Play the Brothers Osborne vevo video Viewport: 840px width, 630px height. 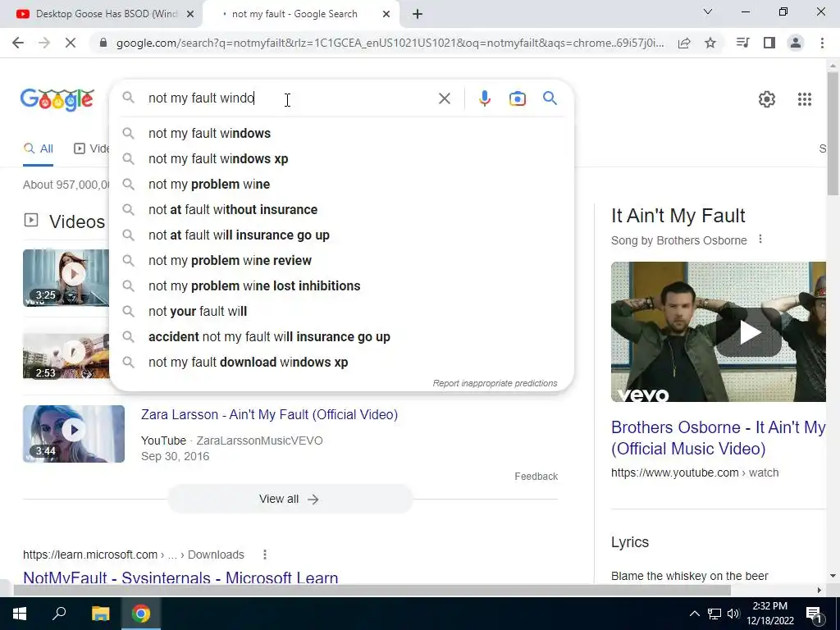750,332
